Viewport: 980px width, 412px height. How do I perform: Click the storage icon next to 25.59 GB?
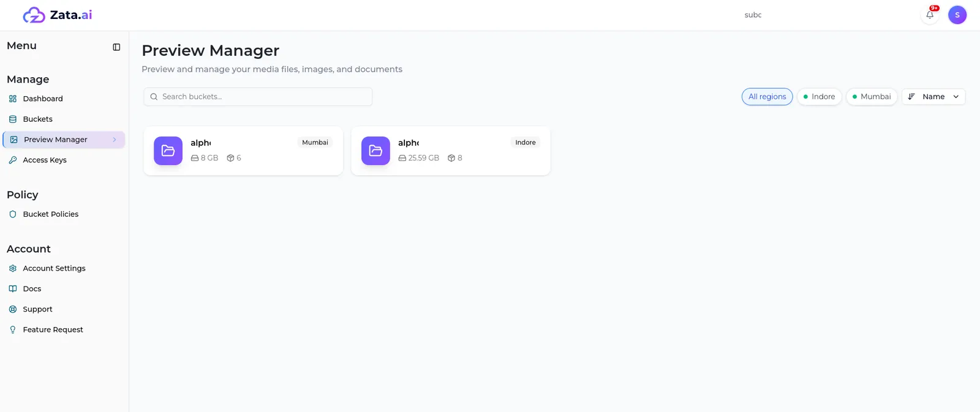click(402, 158)
